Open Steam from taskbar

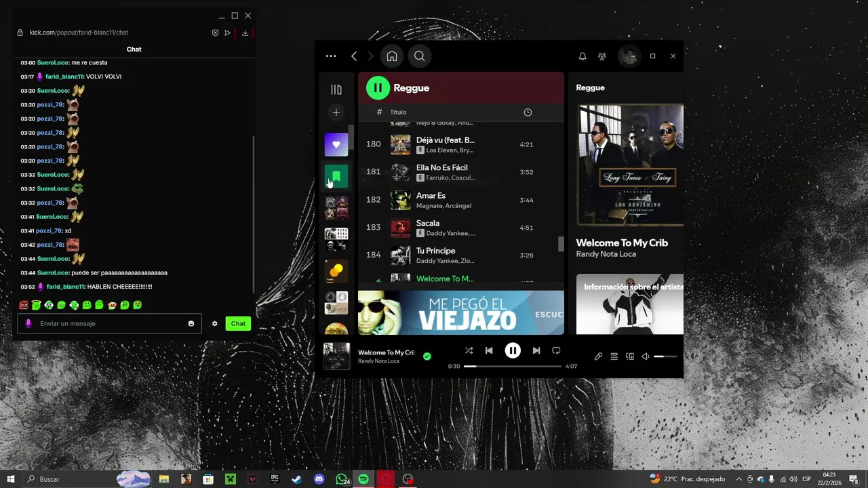pos(296,479)
